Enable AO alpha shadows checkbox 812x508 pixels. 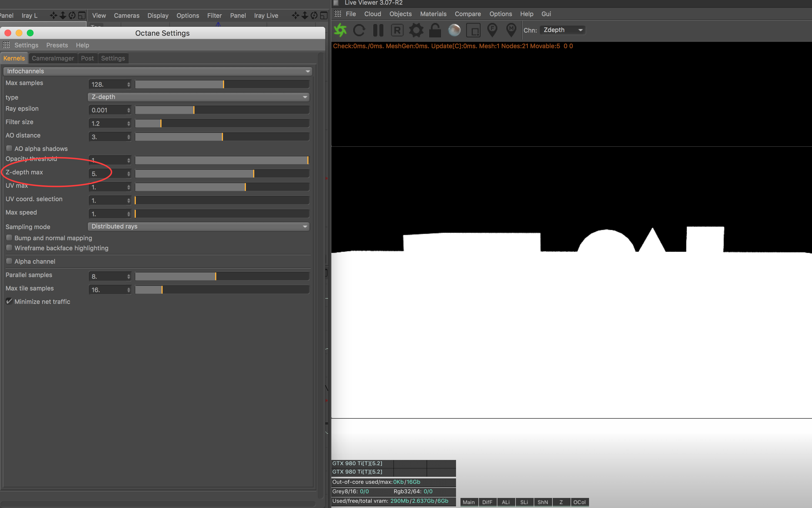click(10, 148)
